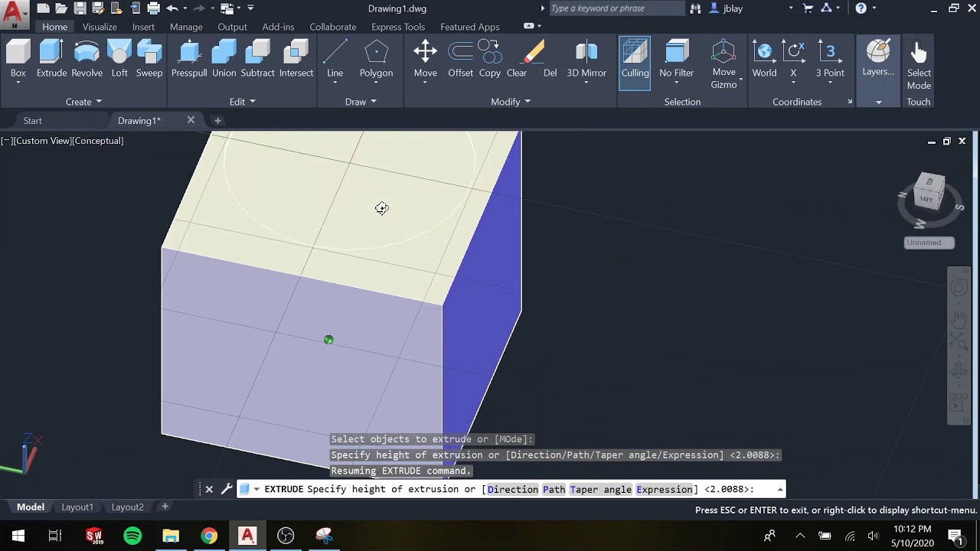The width and height of the screenshot is (980, 551).
Task: Open the Windows Start menu
Action: (18, 536)
